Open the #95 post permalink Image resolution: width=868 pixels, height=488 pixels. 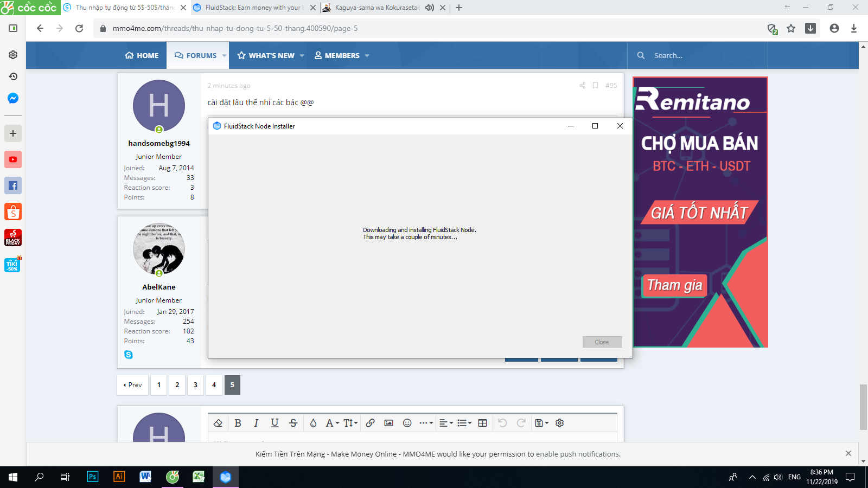pos(611,85)
